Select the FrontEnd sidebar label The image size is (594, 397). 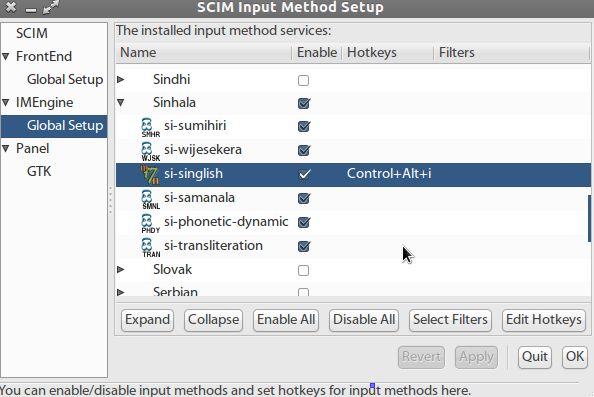tap(44, 56)
